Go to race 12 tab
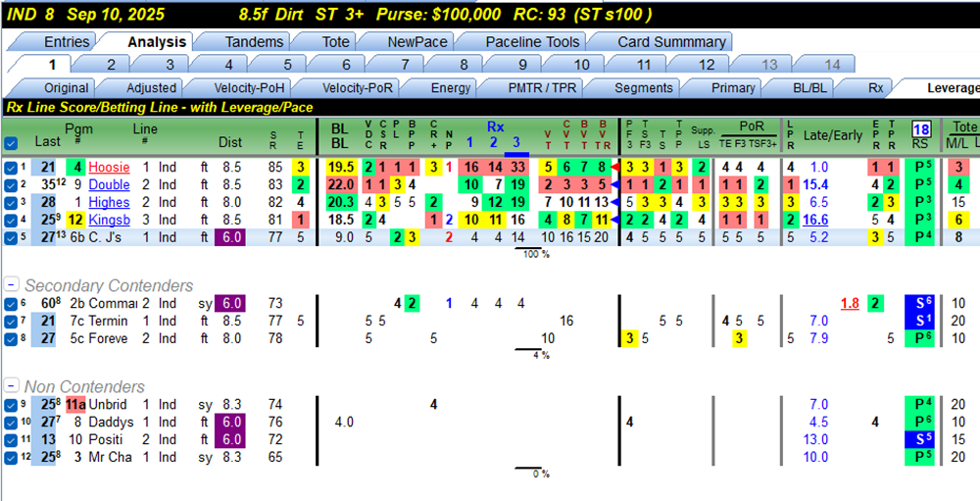Viewport: 980px width, 501px height. tap(706, 65)
